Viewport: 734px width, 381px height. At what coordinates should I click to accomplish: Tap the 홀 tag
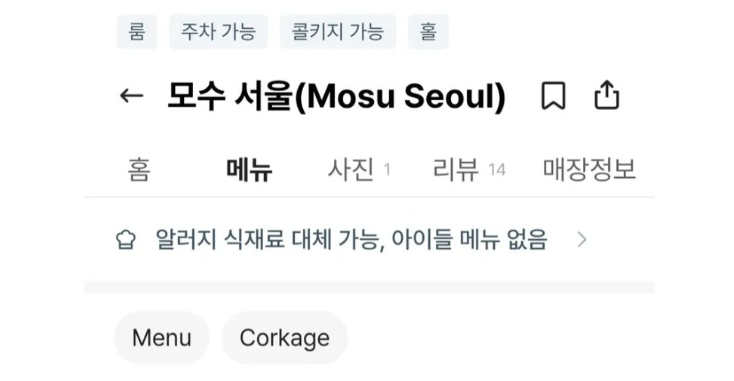coord(428,32)
